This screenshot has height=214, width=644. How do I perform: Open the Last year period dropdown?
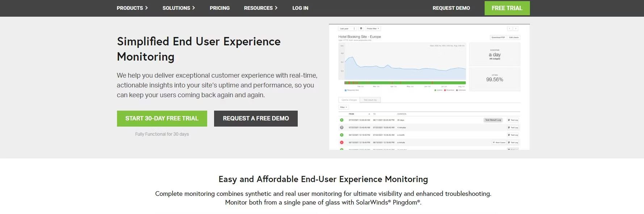coord(347,28)
